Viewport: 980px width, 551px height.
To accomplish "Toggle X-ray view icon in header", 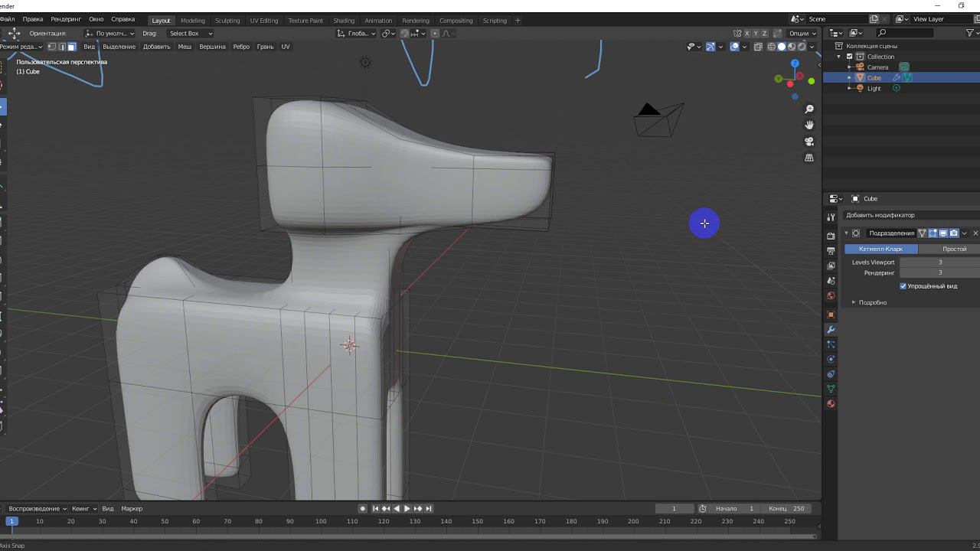I will pos(758,47).
